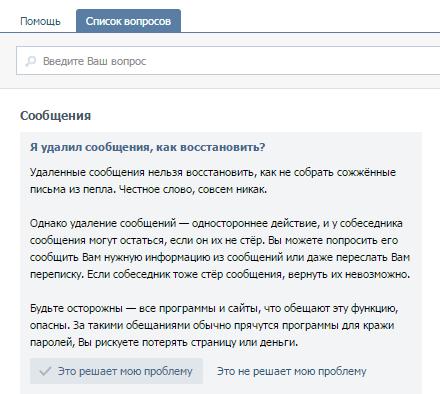Select the Список вопросов tab

point(128,21)
